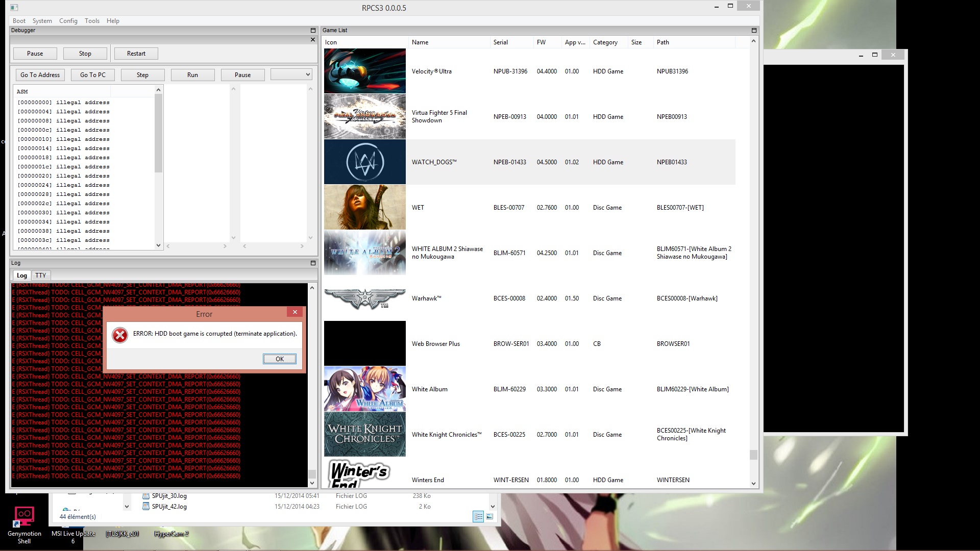Select SPUjit_42.log in Explorer window
This screenshot has height=551, width=980.
tap(169, 507)
